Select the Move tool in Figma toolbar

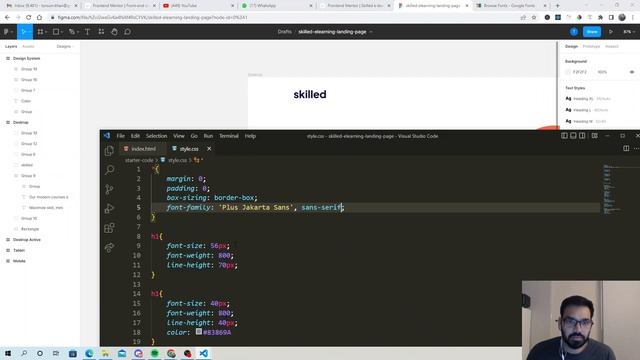coord(23,32)
